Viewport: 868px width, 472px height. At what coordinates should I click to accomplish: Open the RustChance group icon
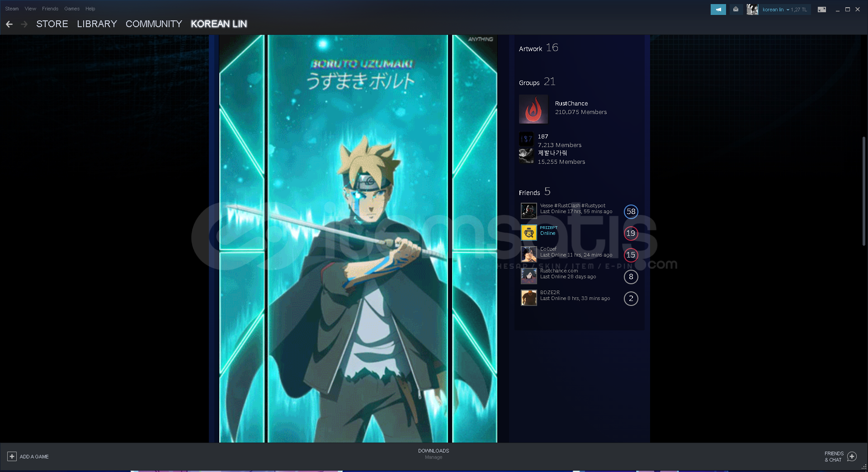point(533,109)
